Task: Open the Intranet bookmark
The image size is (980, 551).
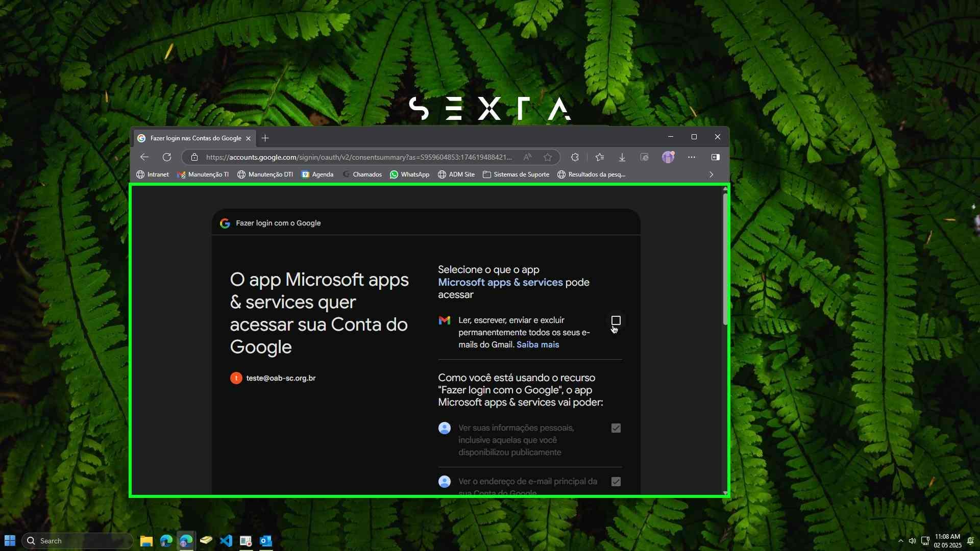Action: click(x=153, y=174)
